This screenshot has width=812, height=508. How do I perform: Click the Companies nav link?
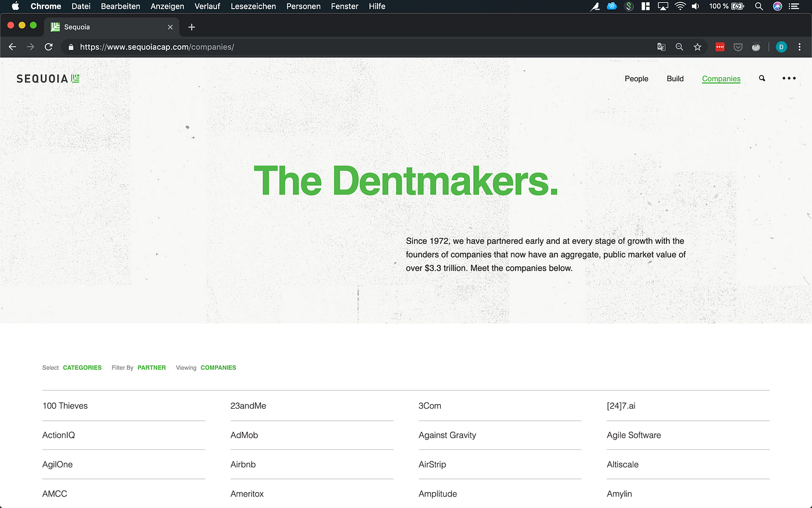pos(721,78)
